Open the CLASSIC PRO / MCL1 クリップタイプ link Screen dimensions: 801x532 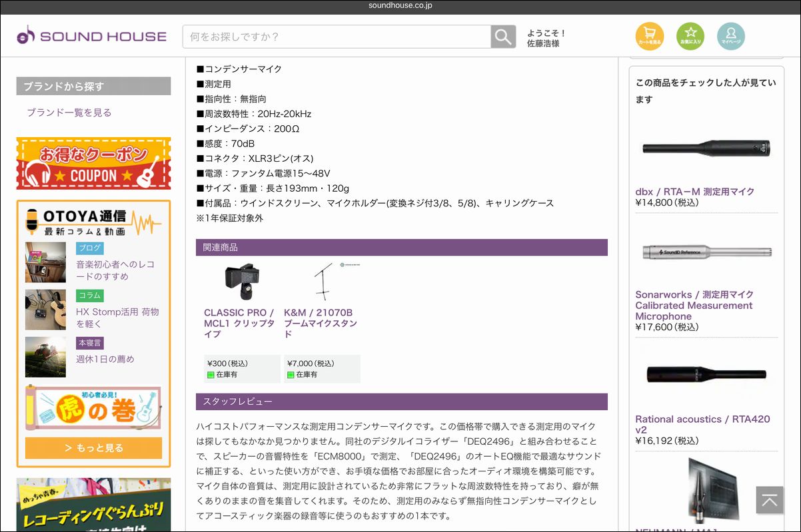239,324
